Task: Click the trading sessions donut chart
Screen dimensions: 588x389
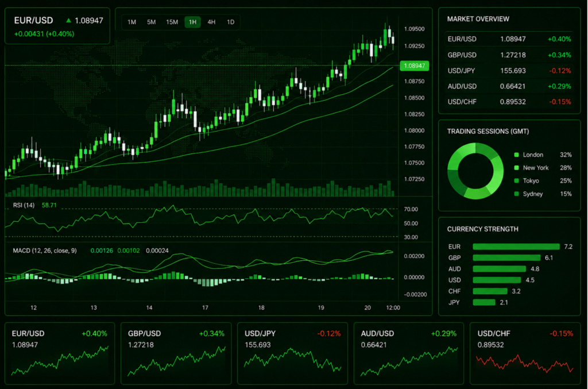Action: [x=475, y=171]
